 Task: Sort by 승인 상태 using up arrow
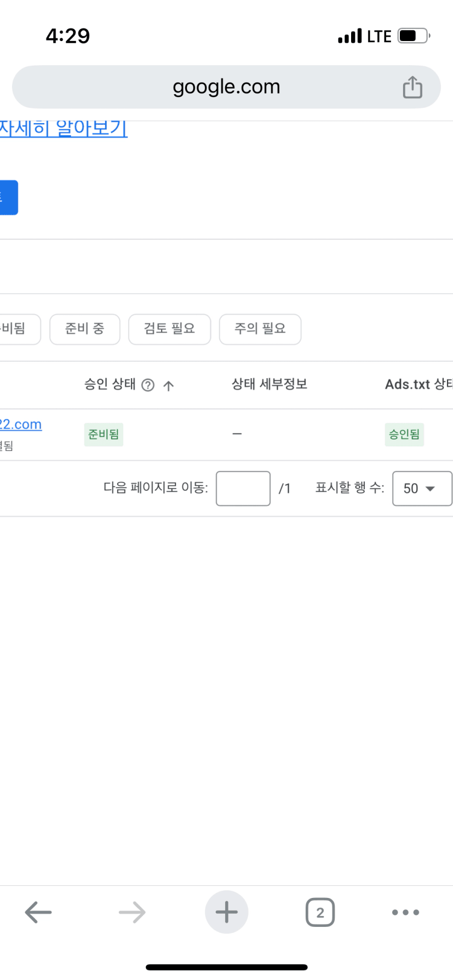169,386
